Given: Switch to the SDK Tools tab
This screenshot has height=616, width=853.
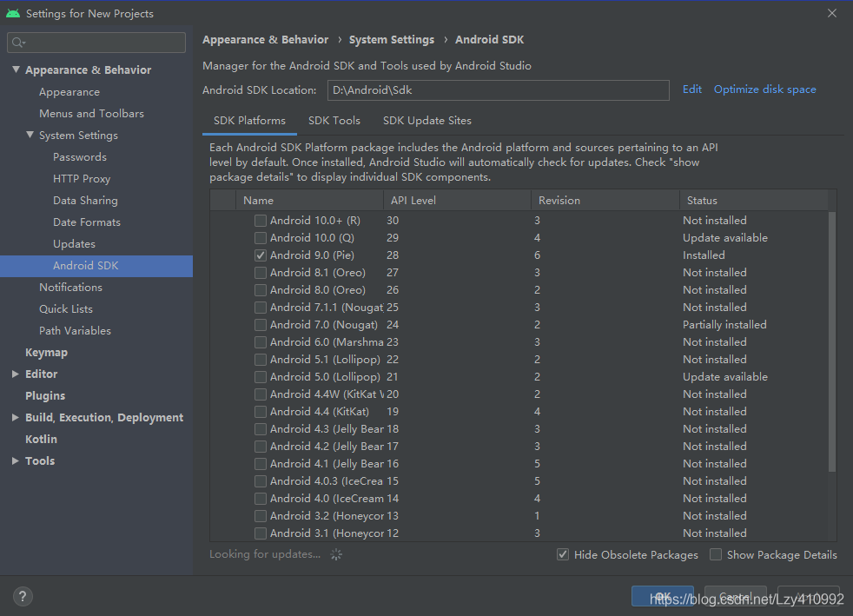Looking at the screenshot, I should coord(334,121).
